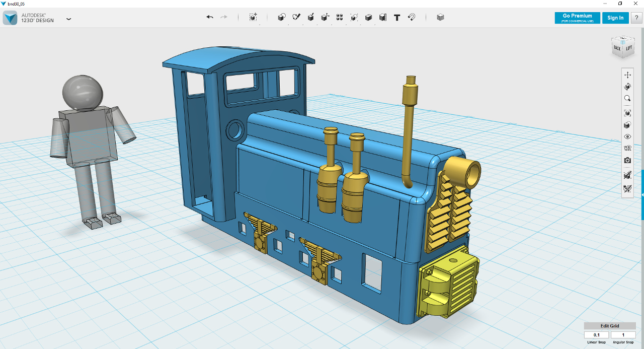This screenshot has width=644, height=349.
Task: Click the 123D Design app logo
Action: point(10,18)
